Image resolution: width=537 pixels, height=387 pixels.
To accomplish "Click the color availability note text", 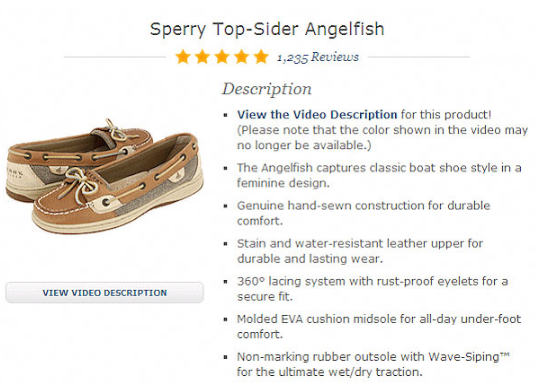I will click(x=382, y=137).
